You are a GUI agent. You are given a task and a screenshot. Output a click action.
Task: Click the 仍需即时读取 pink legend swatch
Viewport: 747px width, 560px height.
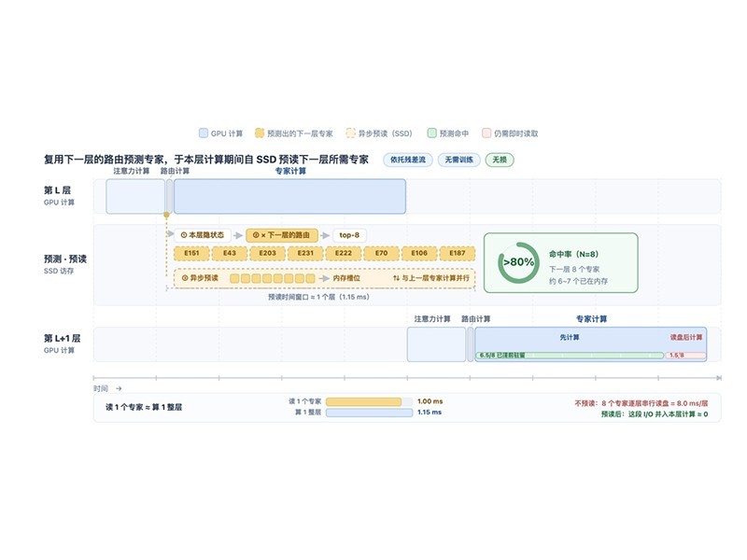click(x=486, y=133)
